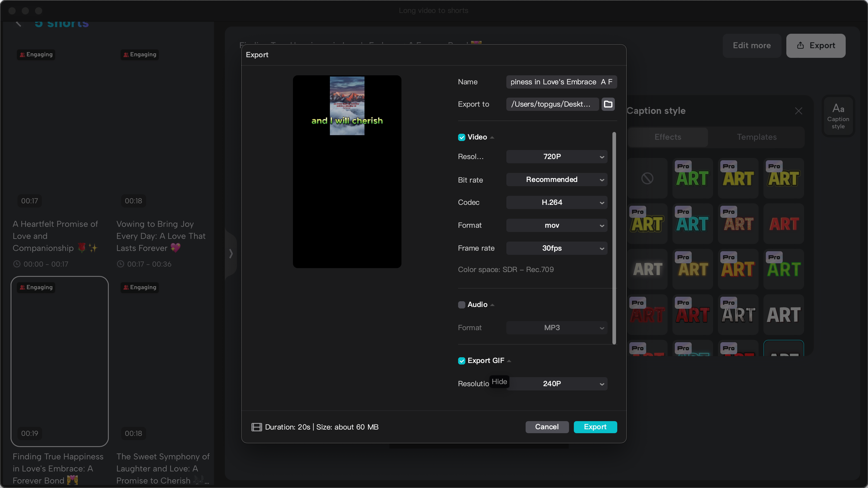This screenshot has height=488, width=868.
Task: Close the Caption style panel
Action: (799, 111)
